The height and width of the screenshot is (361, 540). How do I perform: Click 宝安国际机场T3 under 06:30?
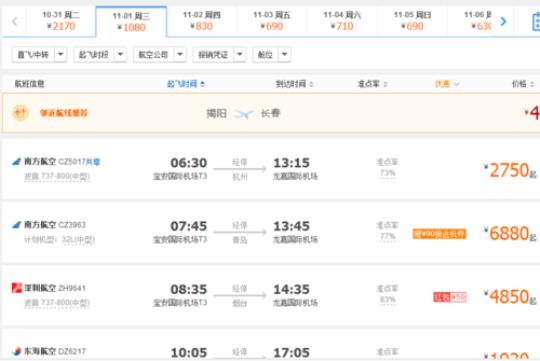(x=180, y=176)
